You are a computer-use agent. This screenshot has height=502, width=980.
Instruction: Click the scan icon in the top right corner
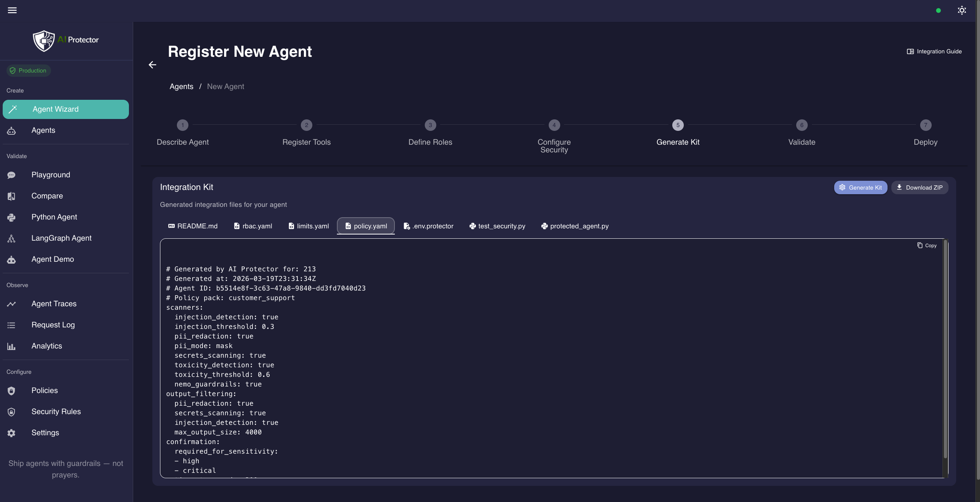pyautogui.click(x=962, y=10)
